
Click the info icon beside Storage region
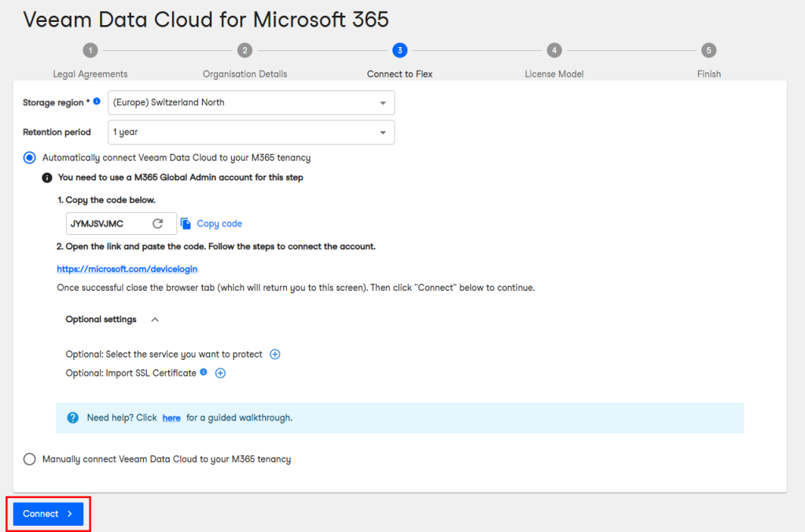[x=97, y=101]
